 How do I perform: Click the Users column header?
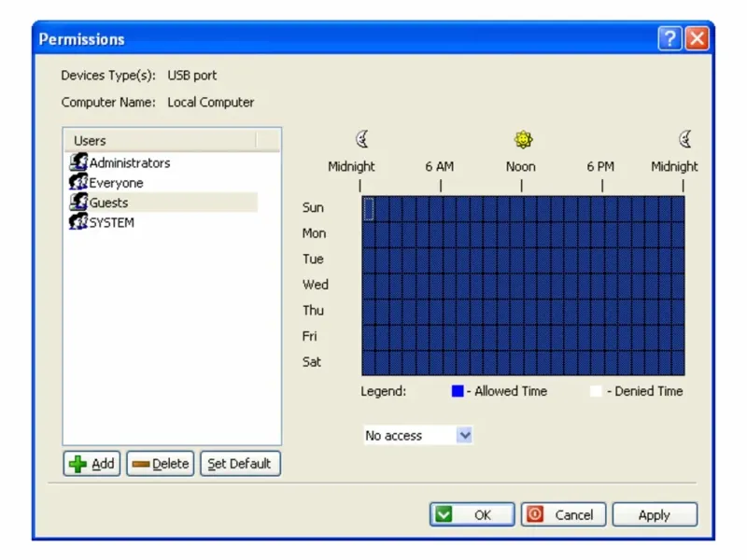coord(160,141)
